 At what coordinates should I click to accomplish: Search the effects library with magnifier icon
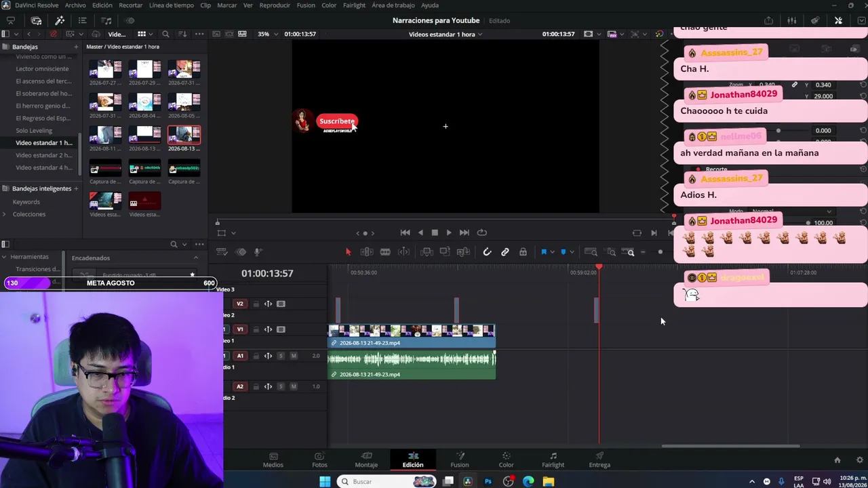(174, 244)
